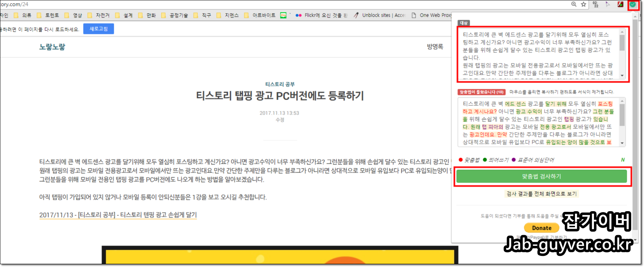Click the result box scroll-up arrow
Screen dimensions: 644x267
622,101
